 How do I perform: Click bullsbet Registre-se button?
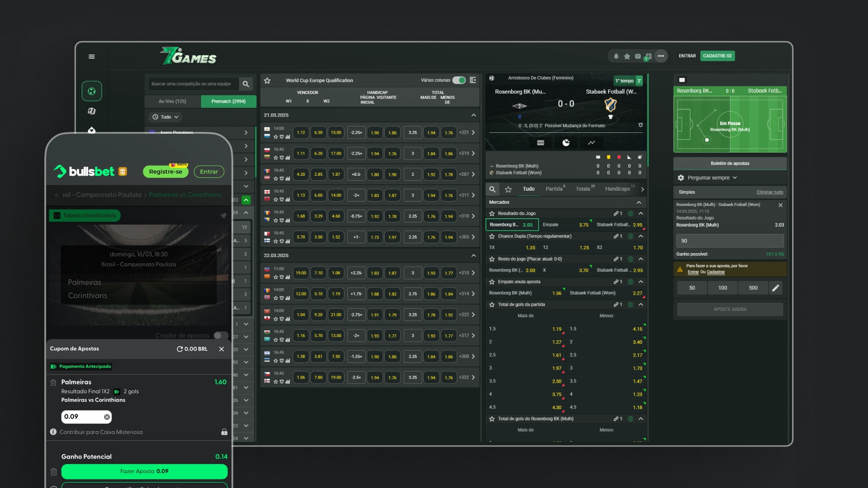pyautogui.click(x=165, y=172)
